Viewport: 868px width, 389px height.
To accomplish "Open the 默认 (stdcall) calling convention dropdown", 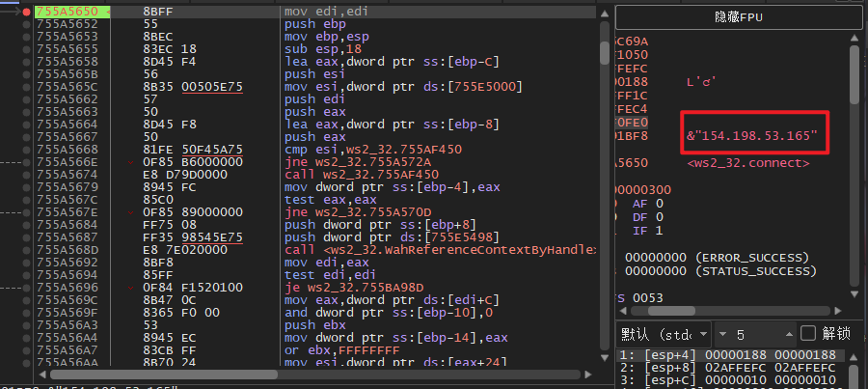I will [x=664, y=334].
